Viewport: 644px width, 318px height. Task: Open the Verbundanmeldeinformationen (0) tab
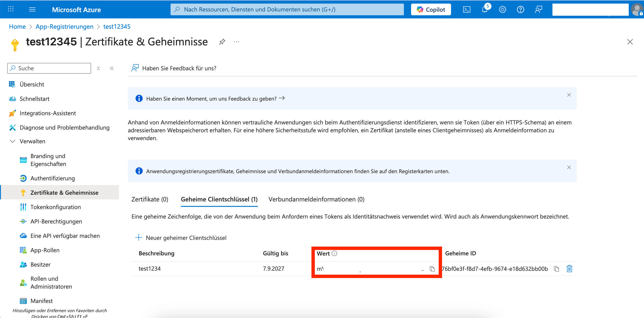tap(316, 199)
